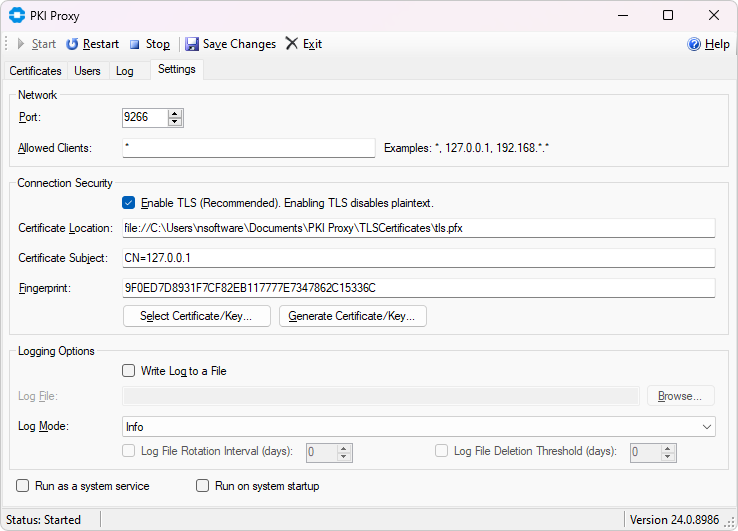Click Generate Certificate/Key button
738x531 pixels.
353,316
